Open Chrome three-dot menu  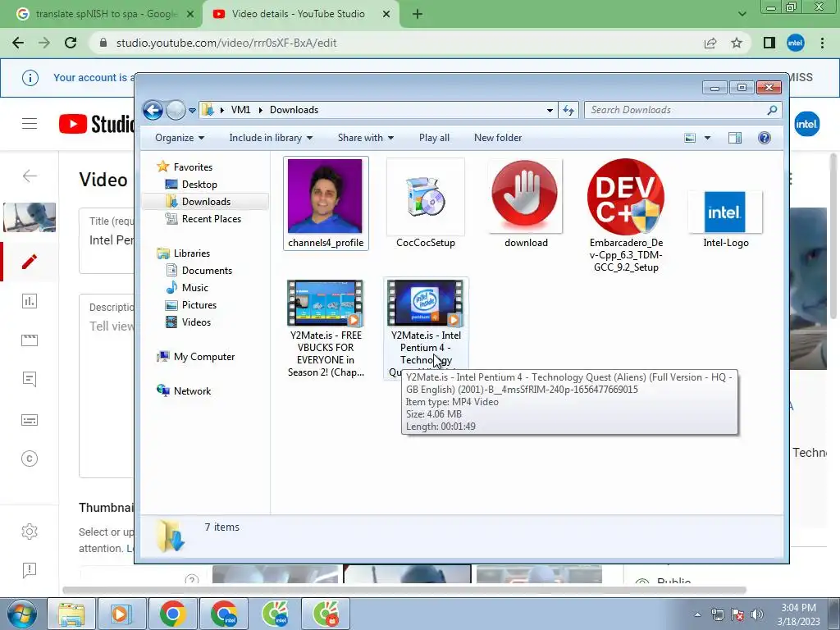[822, 43]
